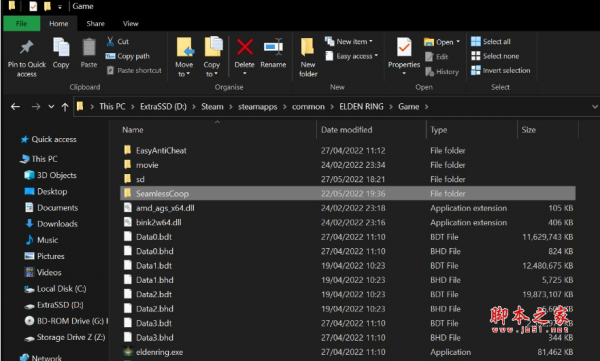Sort by the Type column header

click(x=439, y=130)
